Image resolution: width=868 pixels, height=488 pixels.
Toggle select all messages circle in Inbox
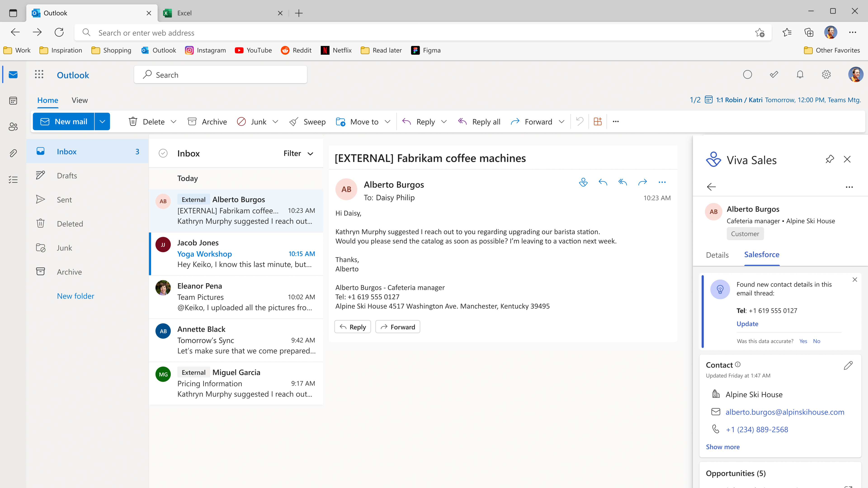pyautogui.click(x=163, y=153)
